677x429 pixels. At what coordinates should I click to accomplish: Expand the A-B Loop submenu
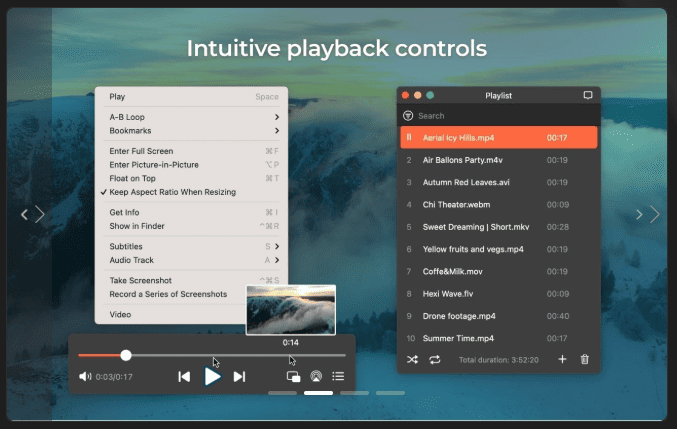191,117
